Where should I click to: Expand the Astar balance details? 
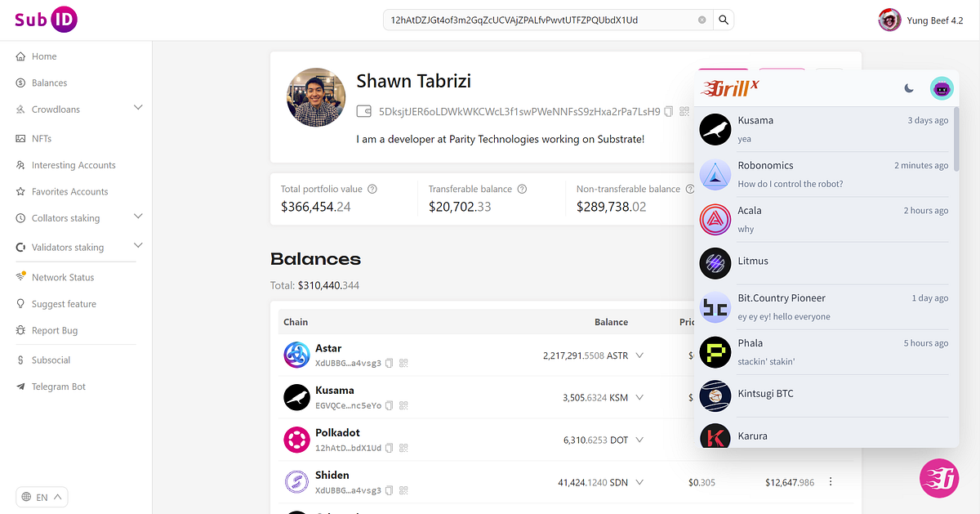pyautogui.click(x=639, y=355)
